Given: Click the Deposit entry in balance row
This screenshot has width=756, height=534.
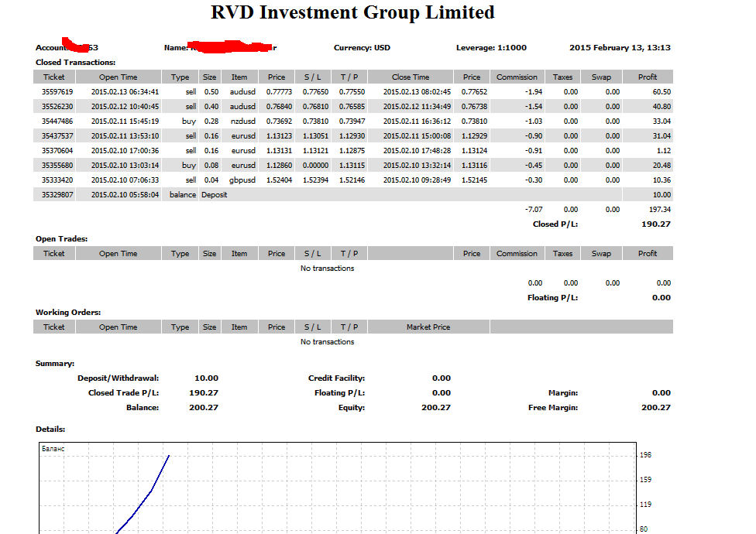Looking at the screenshot, I should point(214,194).
